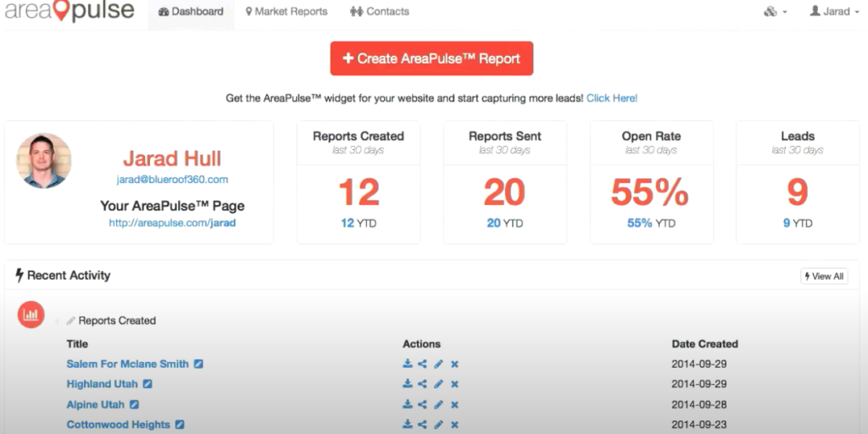Click the Leads count 9

(798, 192)
